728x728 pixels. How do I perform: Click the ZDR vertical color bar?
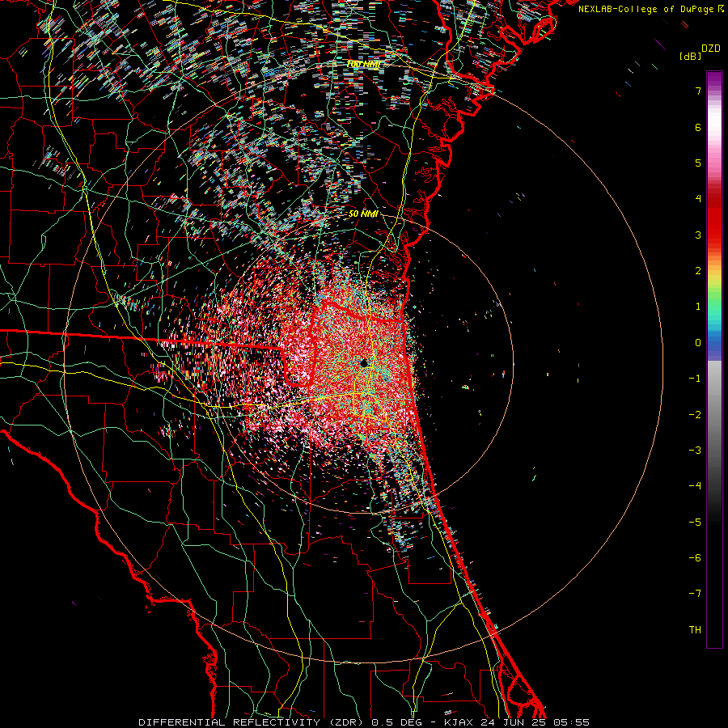point(714,359)
